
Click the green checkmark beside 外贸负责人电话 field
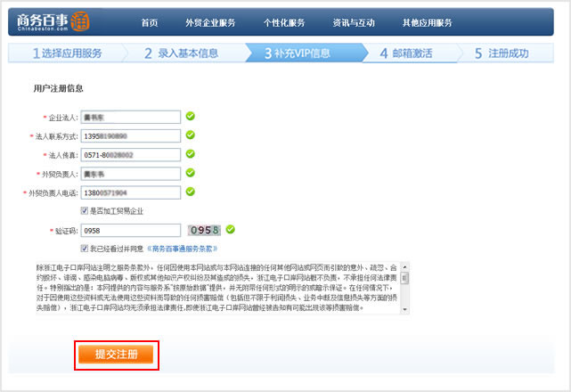coord(191,192)
